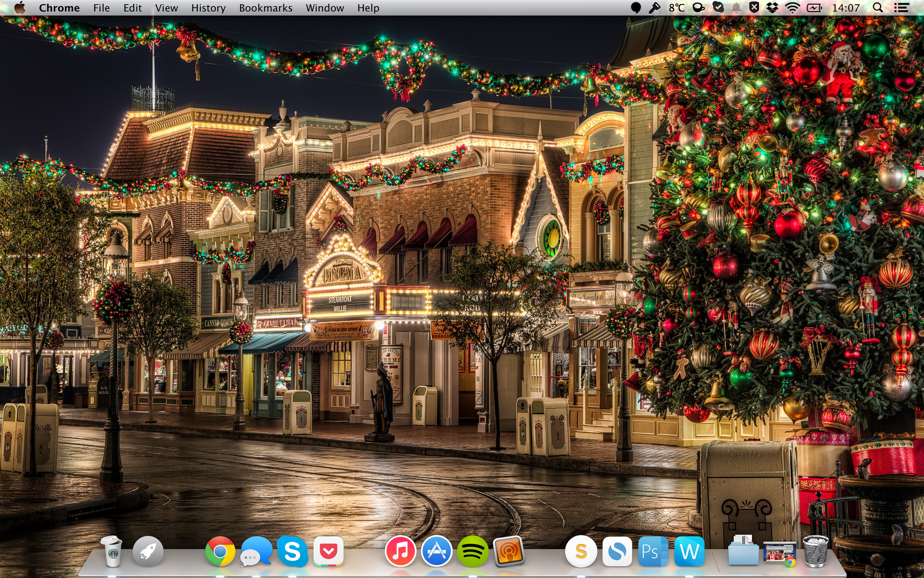Viewport: 924px width, 578px height.
Task: Open the Skype status menu bar icon
Action: (718, 8)
